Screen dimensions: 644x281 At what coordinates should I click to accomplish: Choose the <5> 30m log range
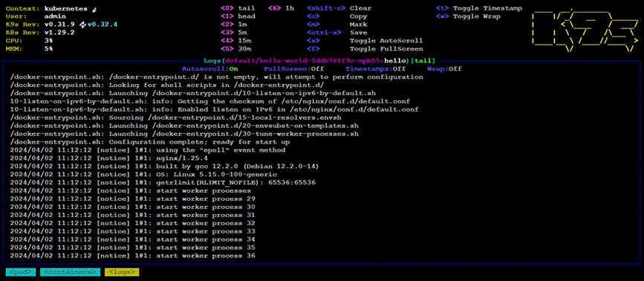pyautogui.click(x=235, y=49)
